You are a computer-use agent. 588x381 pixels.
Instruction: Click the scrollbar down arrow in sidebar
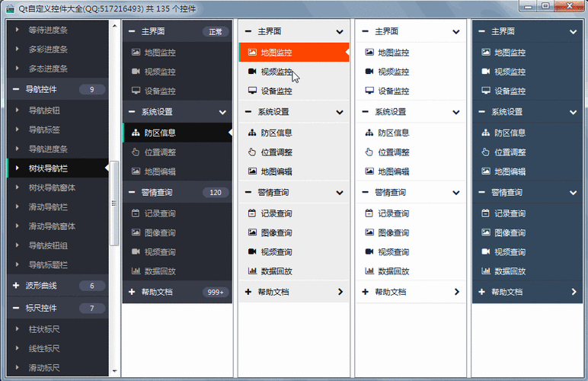click(x=114, y=370)
